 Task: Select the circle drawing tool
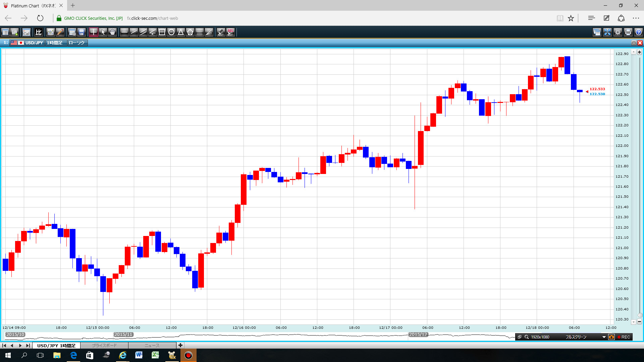point(171,32)
